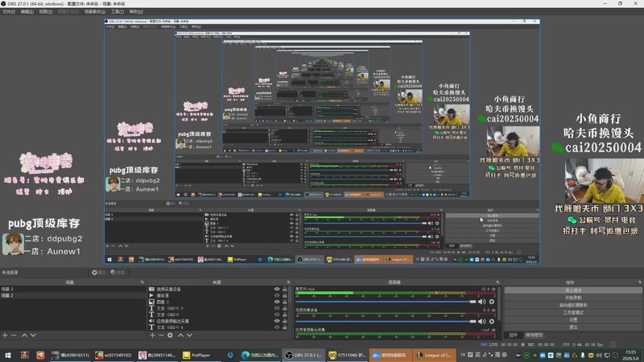Add a new scene with the plus icon
The height and width of the screenshot is (362, 644).
(5, 335)
